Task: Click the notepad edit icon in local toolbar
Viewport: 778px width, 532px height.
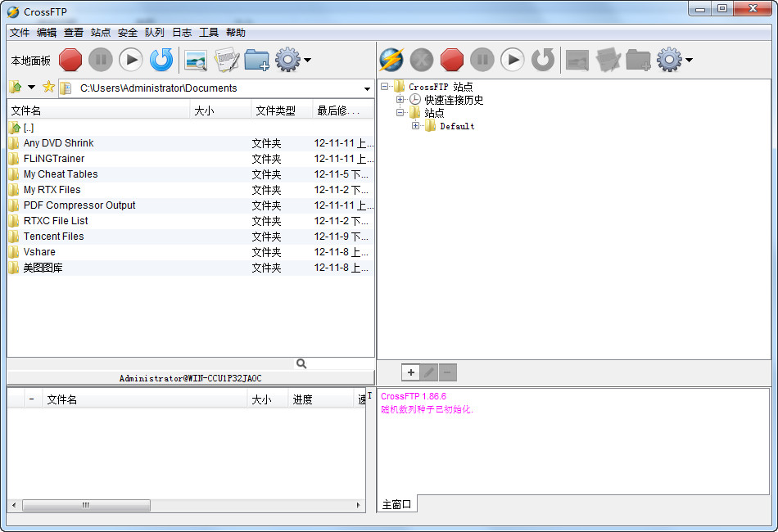Action: 226,60
